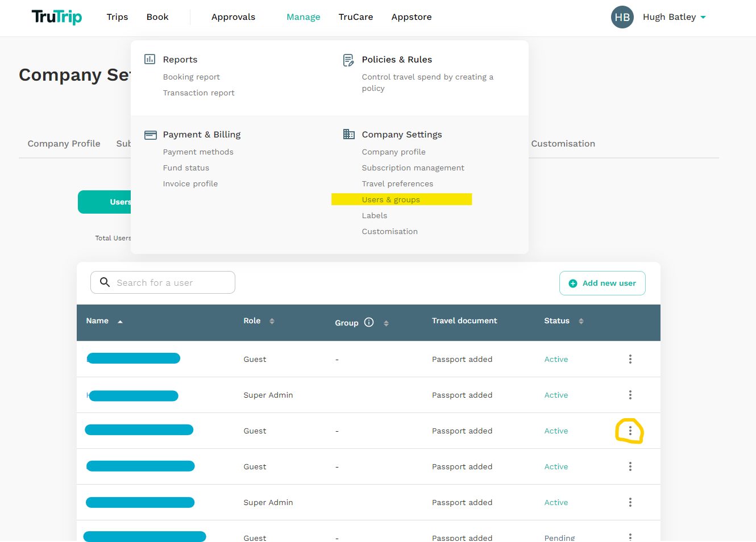Click the search magnifier icon
756x542 pixels.
tap(105, 282)
